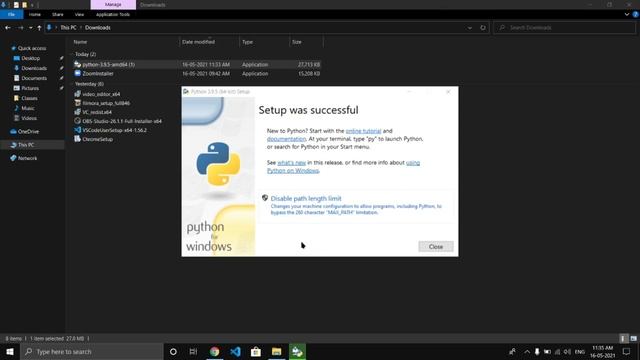The image size is (640, 360).
Task: Show hidden system tray icons
Action: [x=527, y=351]
